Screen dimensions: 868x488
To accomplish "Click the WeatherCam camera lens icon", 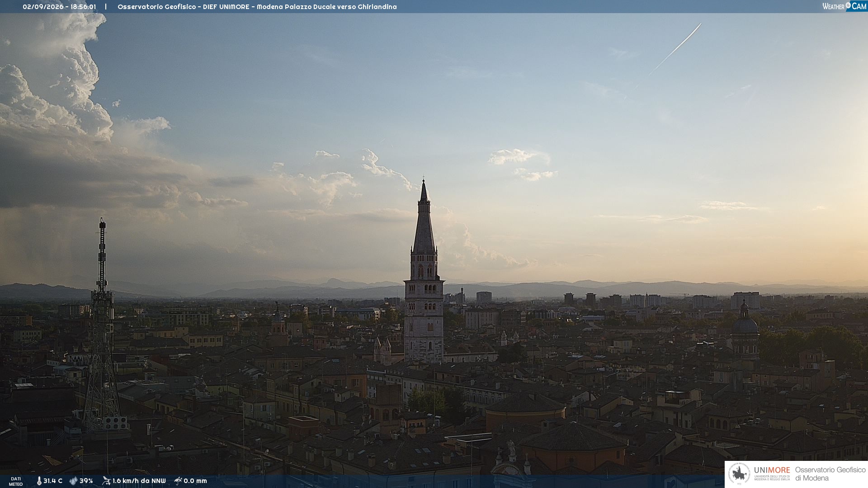I will point(848,5).
